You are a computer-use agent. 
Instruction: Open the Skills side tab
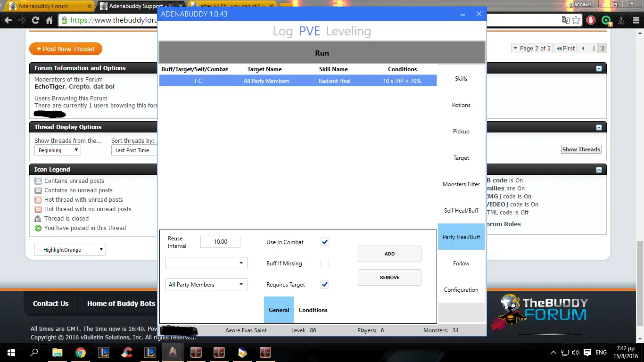tap(461, 78)
